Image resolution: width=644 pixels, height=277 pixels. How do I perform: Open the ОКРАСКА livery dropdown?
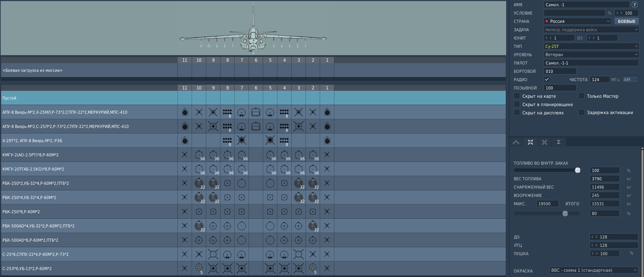click(x=594, y=270)
